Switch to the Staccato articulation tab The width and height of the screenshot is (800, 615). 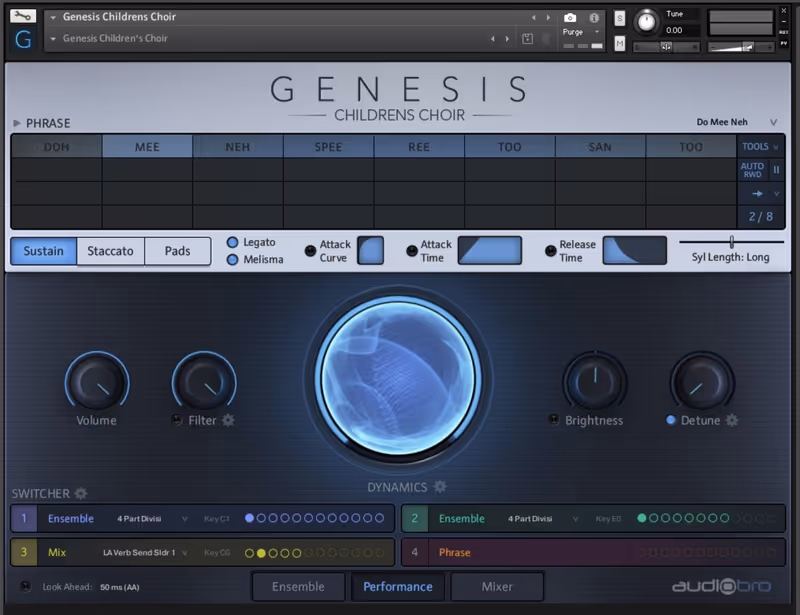(x=110, y=251)
